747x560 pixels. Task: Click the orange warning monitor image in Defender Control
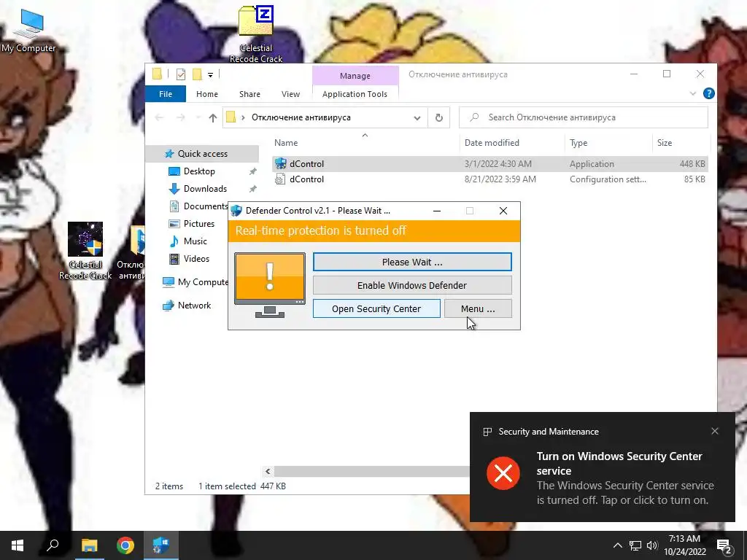tap(270, 285)
